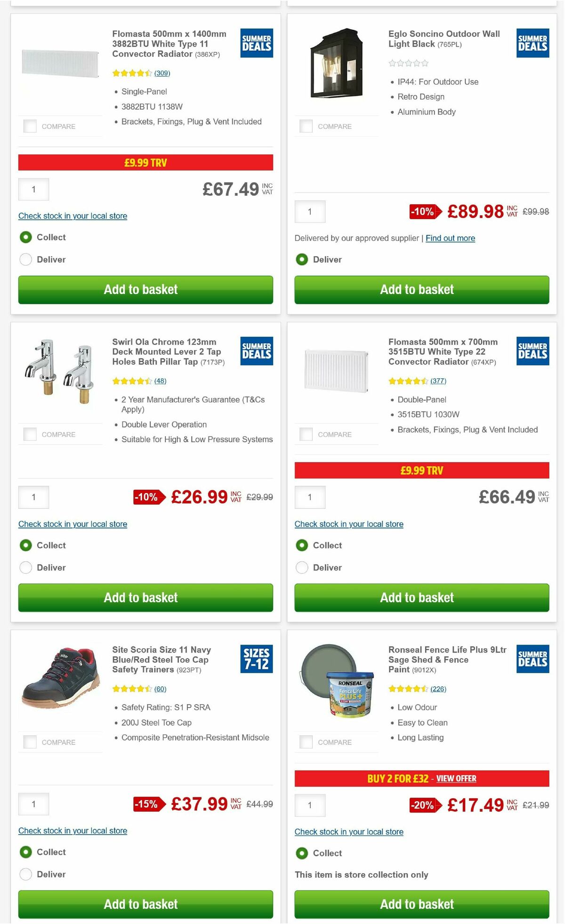Open the Find out more supplier link
The width and height of the screenshot is (565, 924).
coord(450,238)
